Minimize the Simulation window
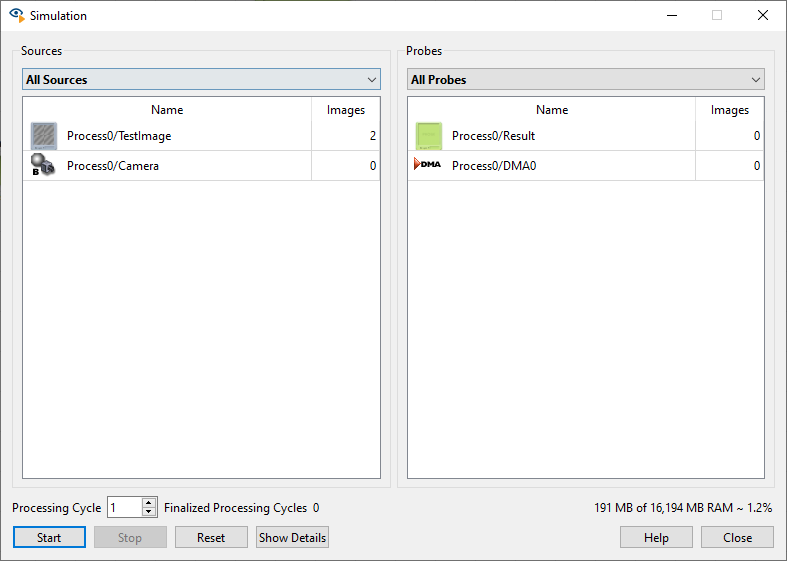The image size is (787, 561). [672, 16]
